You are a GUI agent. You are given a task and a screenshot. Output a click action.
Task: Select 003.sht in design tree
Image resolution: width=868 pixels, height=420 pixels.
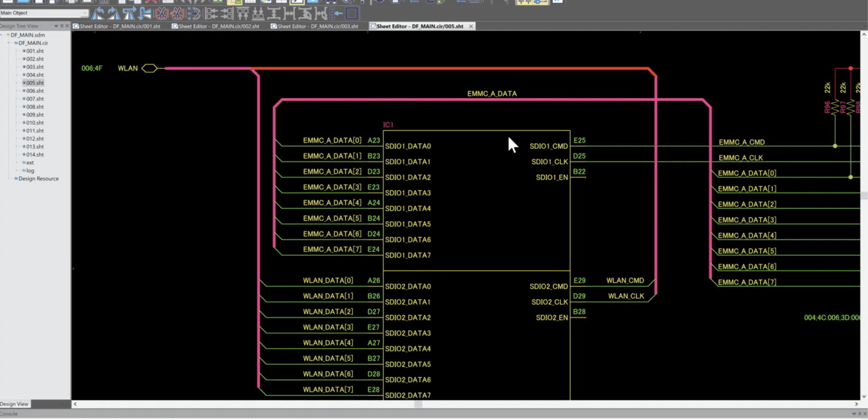pyautogui.click(x=34, y=67)
